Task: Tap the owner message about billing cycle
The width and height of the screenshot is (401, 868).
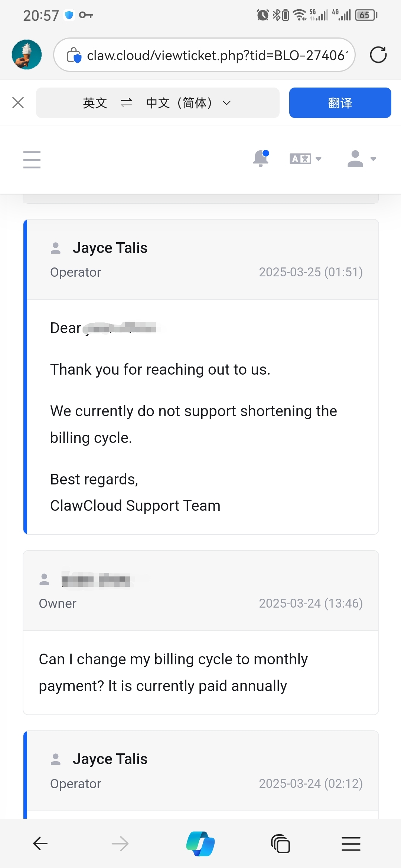Action: (x=173, y=672)
